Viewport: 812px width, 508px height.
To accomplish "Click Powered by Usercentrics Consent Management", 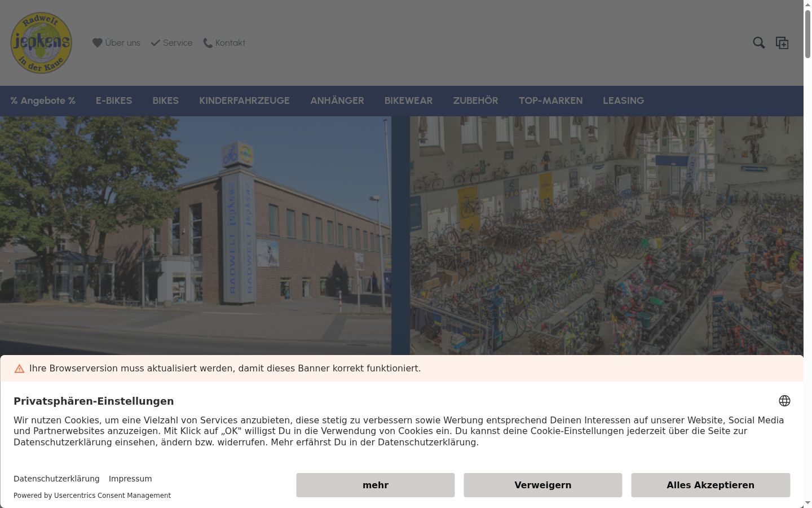I will tap(92, 496).
